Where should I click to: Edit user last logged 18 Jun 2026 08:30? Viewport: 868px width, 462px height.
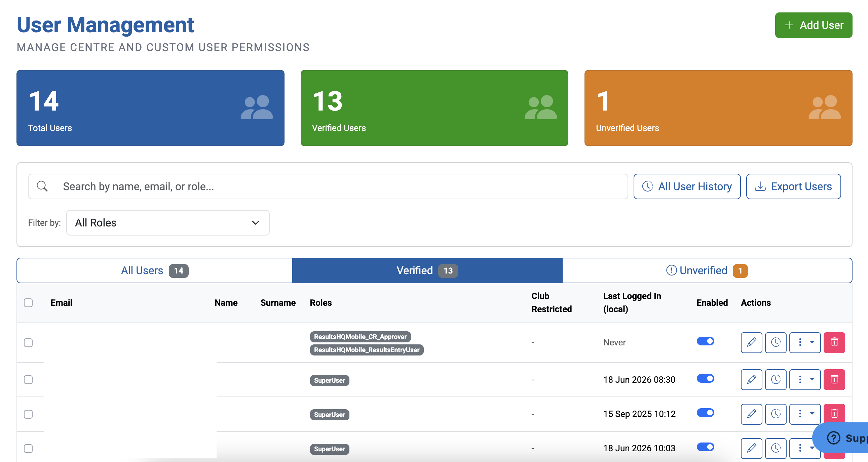click(x=751, y=379)
